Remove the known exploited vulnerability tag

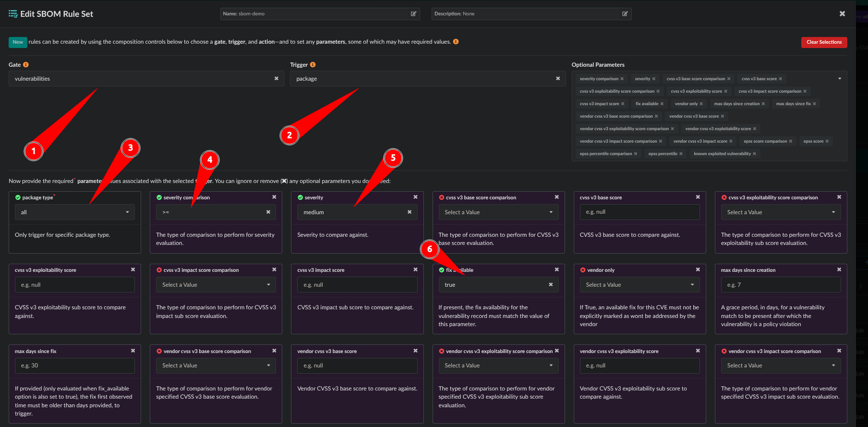[x=754, y=154]
